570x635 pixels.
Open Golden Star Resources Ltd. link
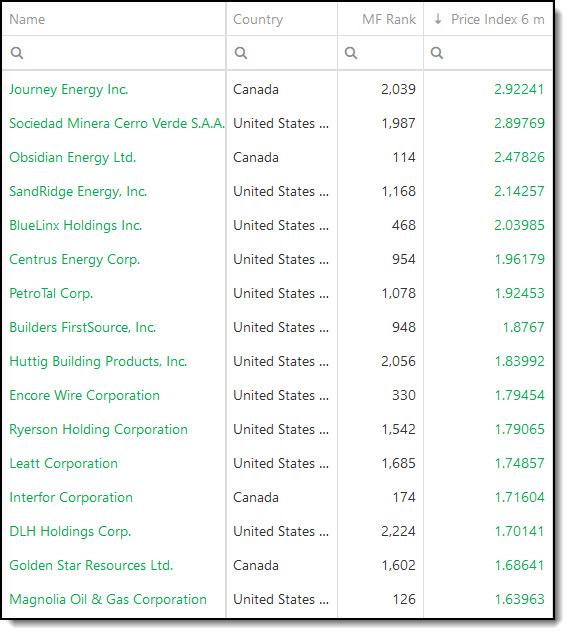point(91,565)
